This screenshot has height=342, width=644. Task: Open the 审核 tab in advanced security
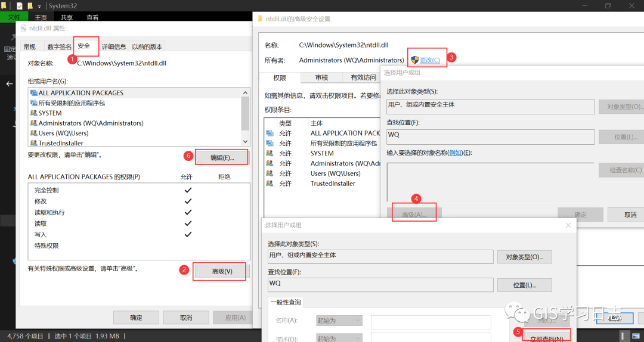[x=321, y=77]
